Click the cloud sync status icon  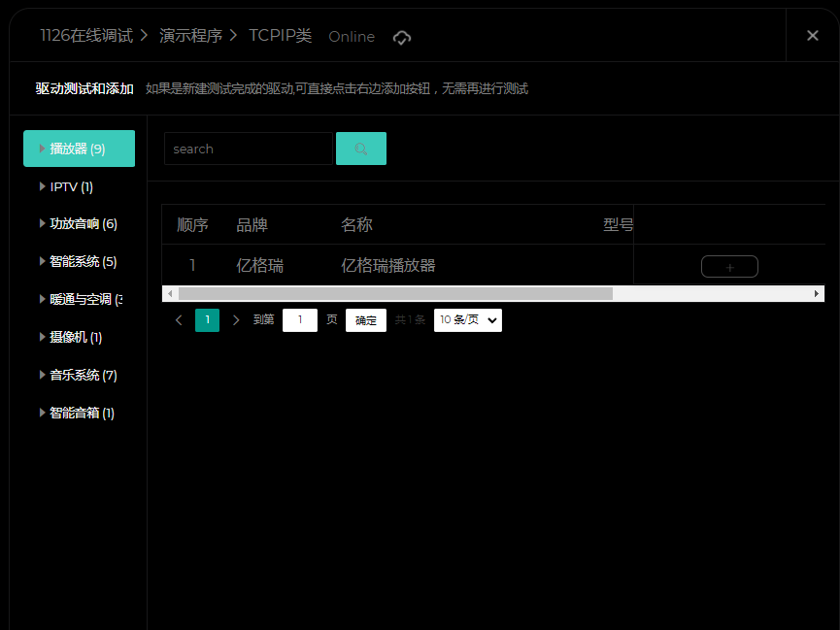pyautogui.click(x=402, y=37)
